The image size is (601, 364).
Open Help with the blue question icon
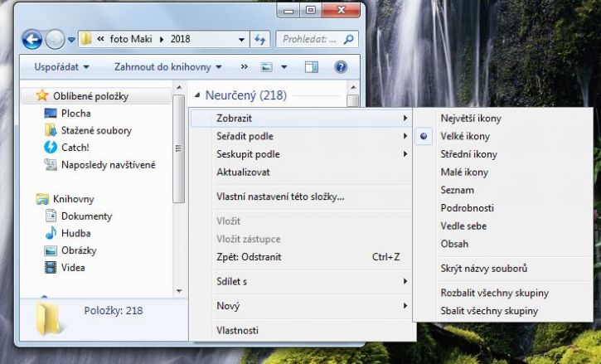[x=341, y=67]
